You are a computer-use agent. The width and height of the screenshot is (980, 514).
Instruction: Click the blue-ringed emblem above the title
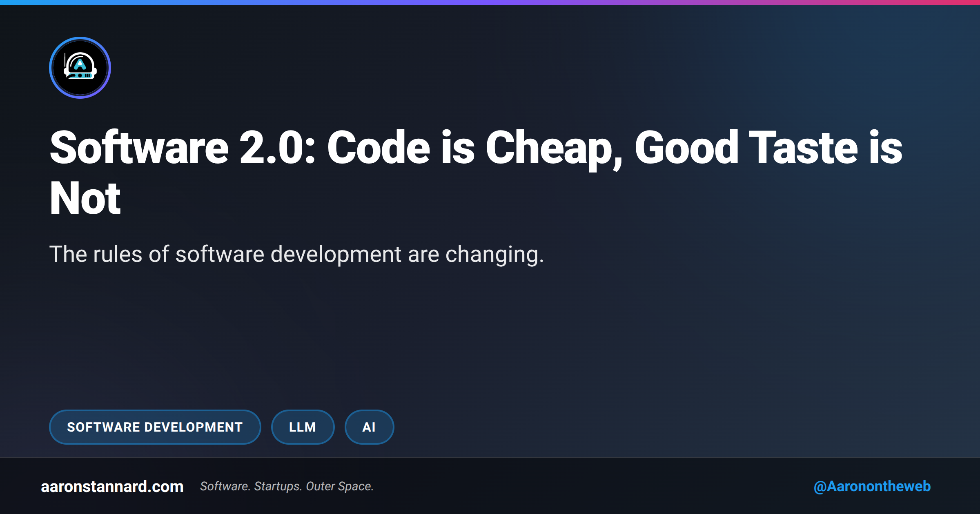(x=80, y=68)
